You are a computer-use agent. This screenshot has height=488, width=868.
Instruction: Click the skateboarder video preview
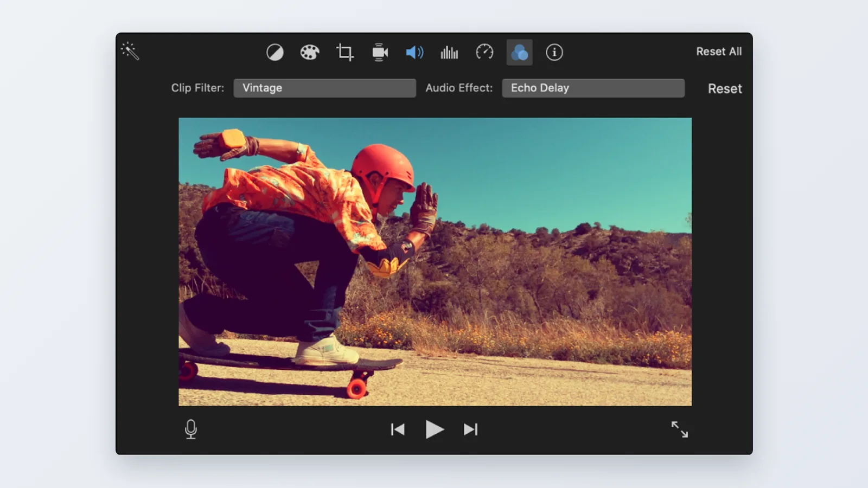435,262
